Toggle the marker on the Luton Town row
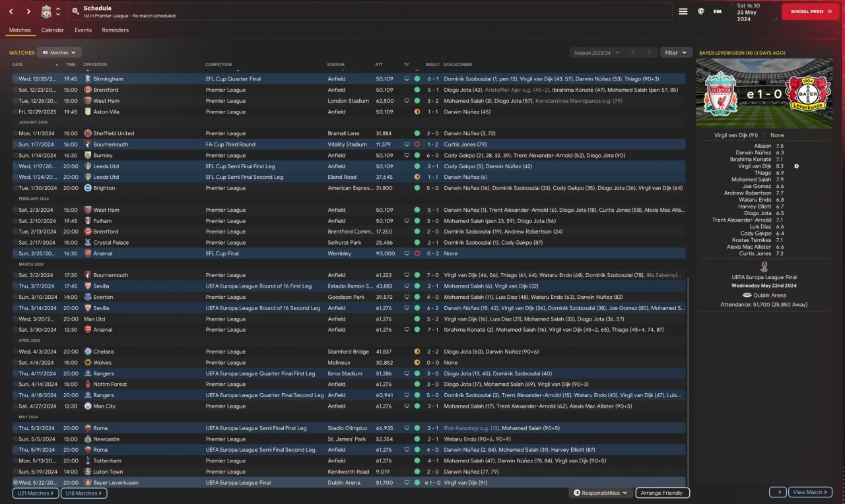845x504 pixels. (x=15, y=472)
